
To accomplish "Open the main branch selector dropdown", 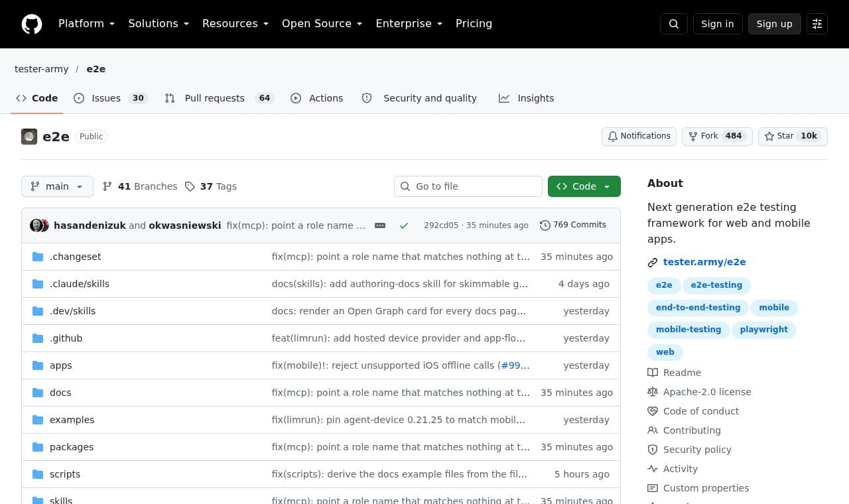I will [x=57, y=186].
